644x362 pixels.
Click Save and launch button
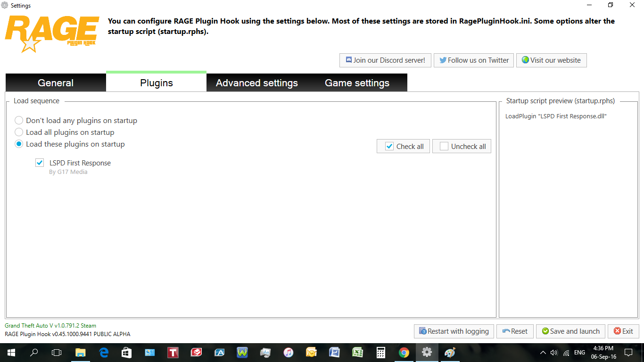click(x=570, y=331)
